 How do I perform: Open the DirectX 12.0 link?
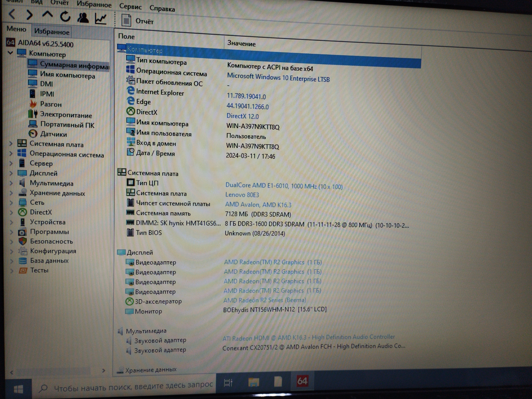pos(242,116)
